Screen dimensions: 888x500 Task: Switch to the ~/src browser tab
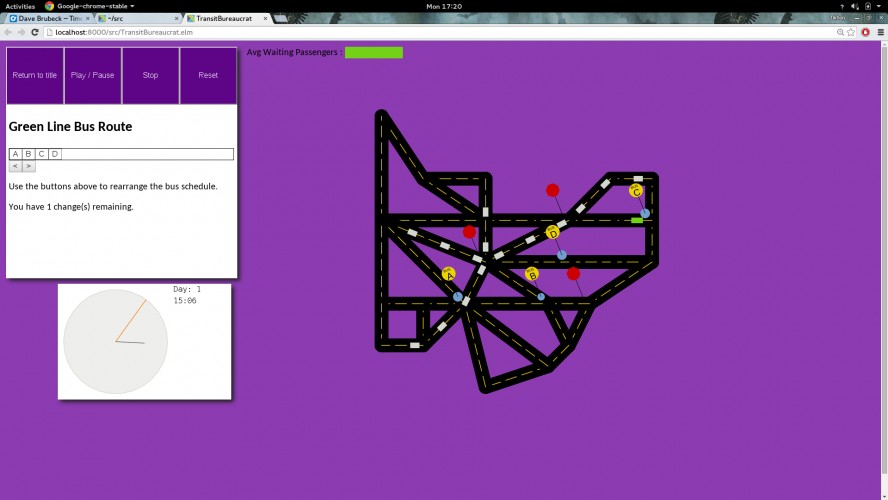139,18
